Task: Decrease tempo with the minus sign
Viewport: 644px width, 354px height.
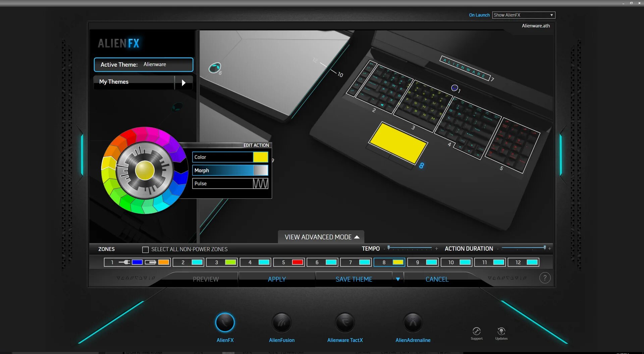Action: click(384, 249)
